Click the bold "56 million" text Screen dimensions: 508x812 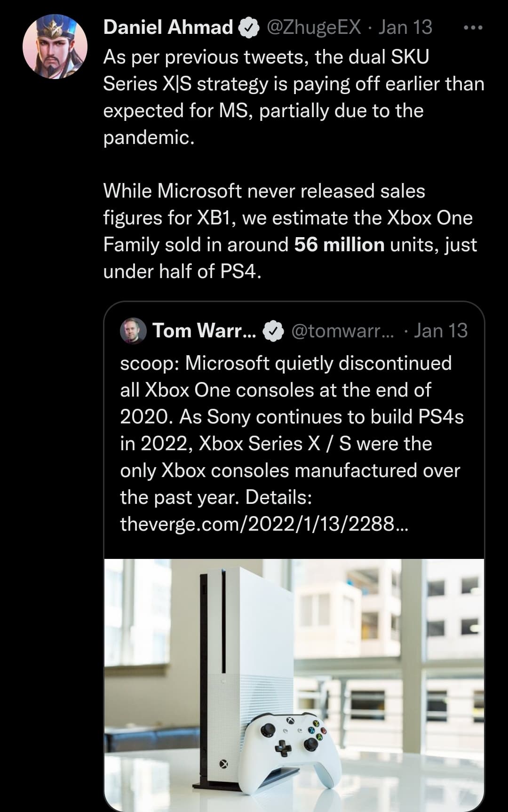[339, 245]
